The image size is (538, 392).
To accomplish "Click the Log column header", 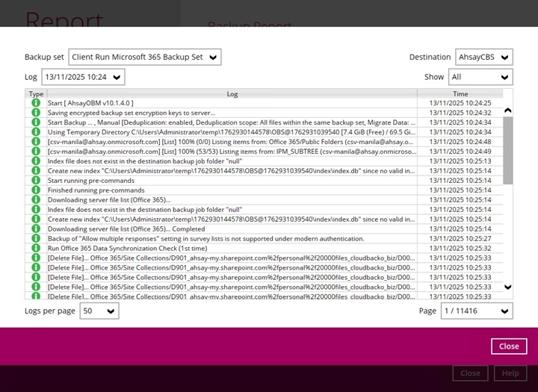I will click(232, 94).
